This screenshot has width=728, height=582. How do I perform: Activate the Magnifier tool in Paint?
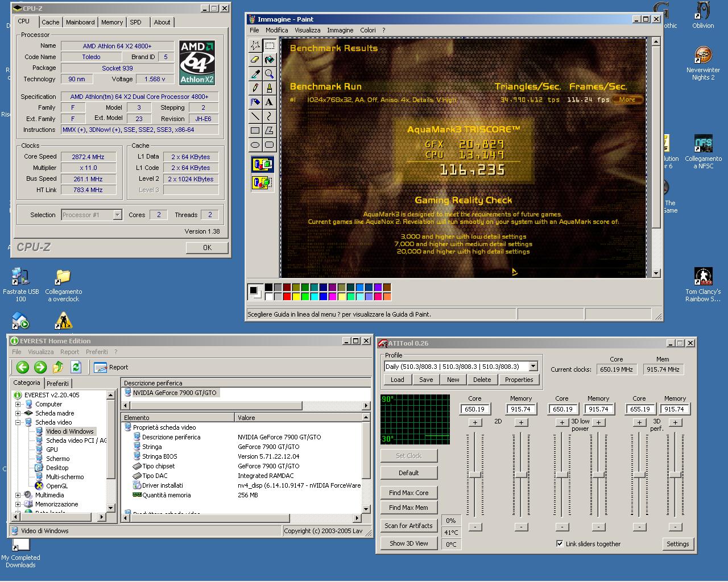[x=270, y=74]
